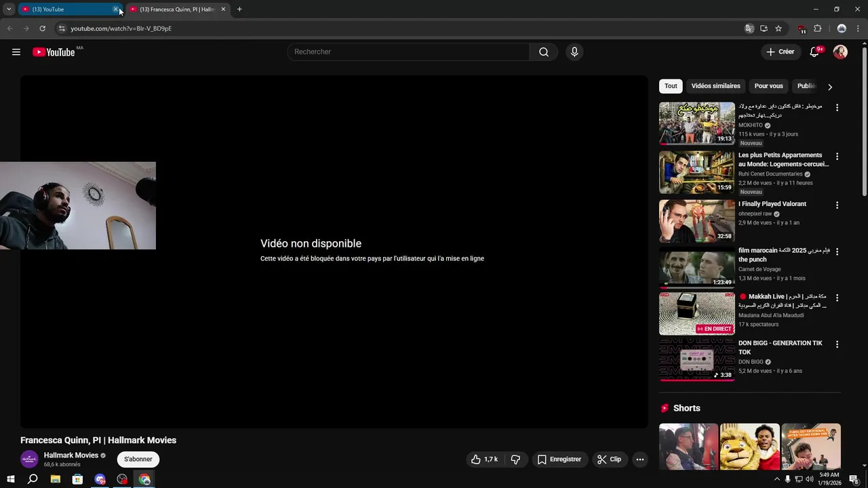The image size is (868, 488).
Task: Switch to the Francesca Quinn, PI browser tab
Action: point(178,9)
